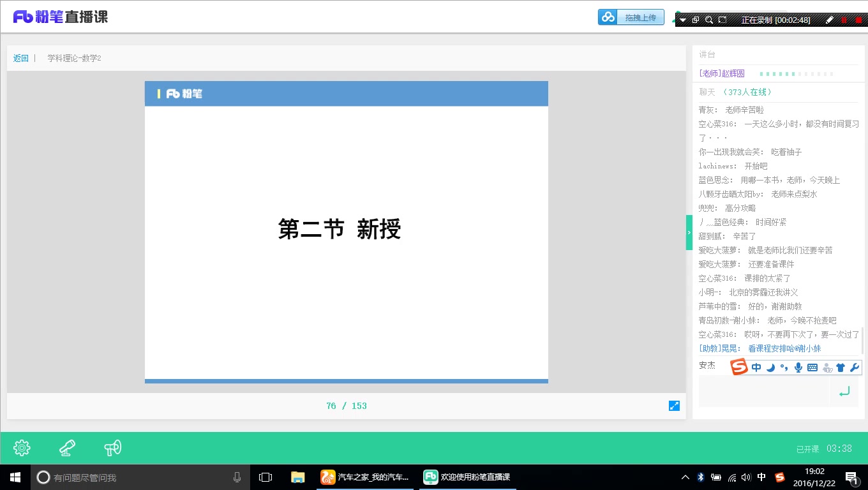
Task: Click the Bluetooth tray icon
Action: pyautogui.click(x=700, y=477)
